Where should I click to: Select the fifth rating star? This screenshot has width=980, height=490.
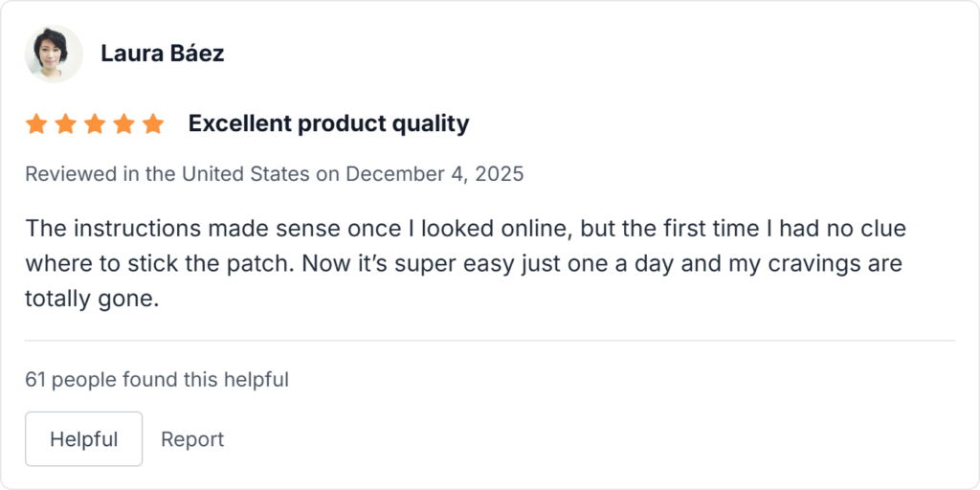tap(153, 124)
